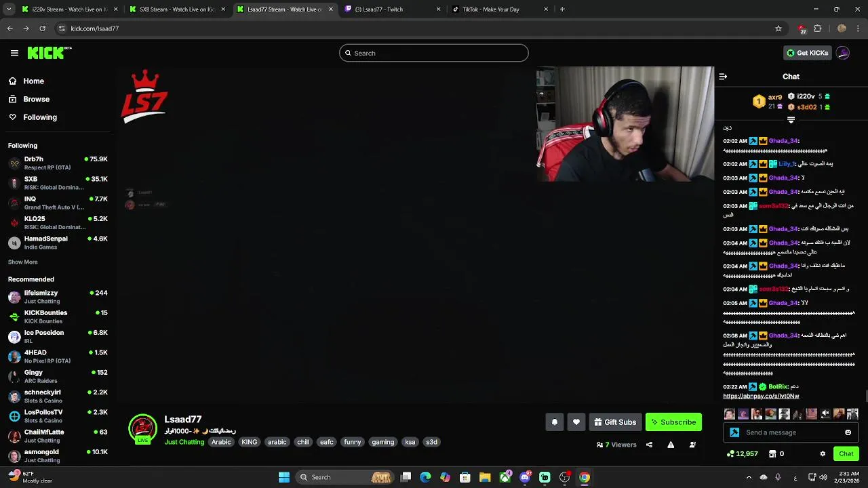Expand Show more followed channels
The width and height of the screenshot is (868, 488).
(x=22, y=262)
